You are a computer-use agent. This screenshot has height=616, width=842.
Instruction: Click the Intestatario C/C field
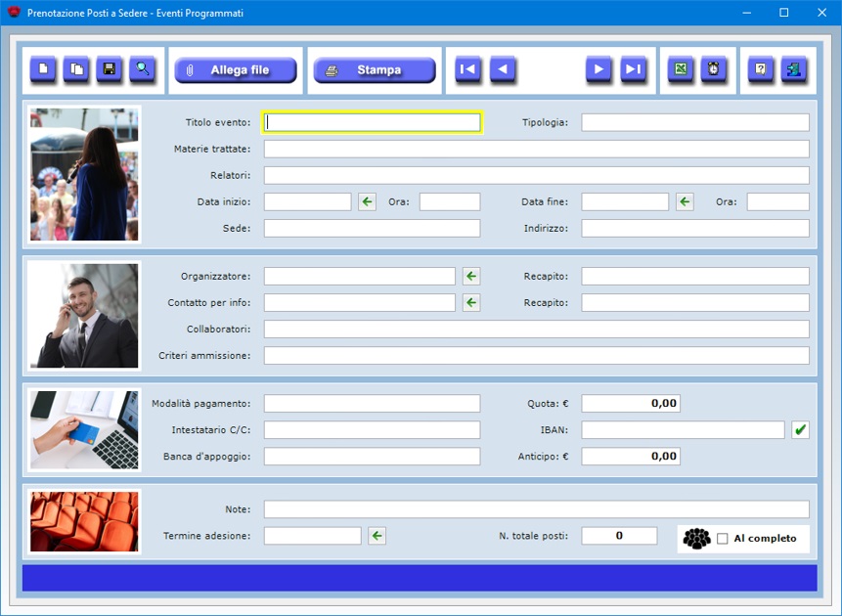coord(373,429)
